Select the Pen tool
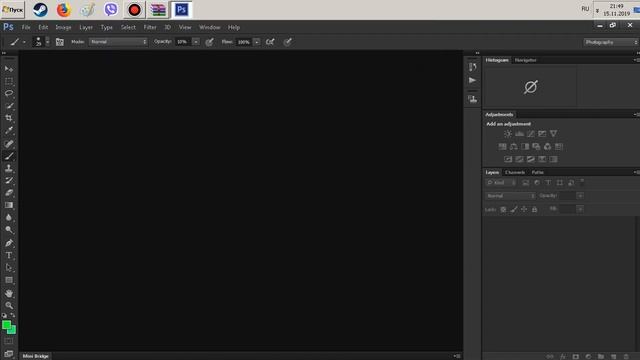Viewport: 640px width, 360px height. [9, 243]
